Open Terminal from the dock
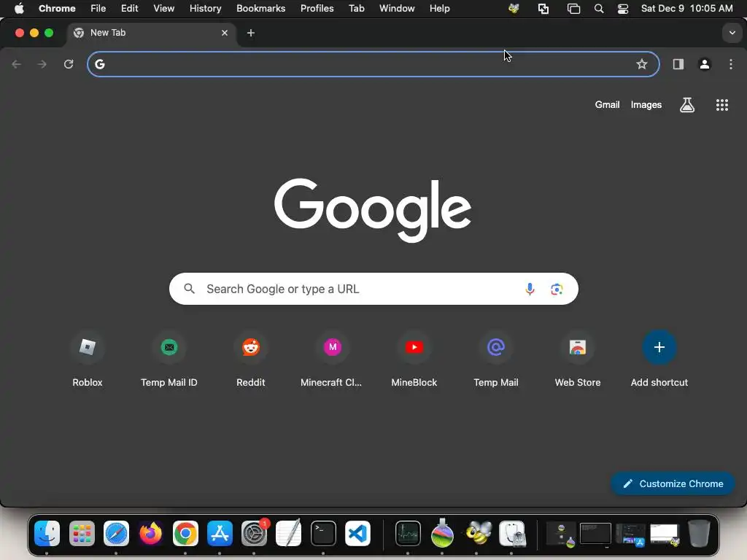The width and height of the screenshot is (747, 560). tap(323, 533)
